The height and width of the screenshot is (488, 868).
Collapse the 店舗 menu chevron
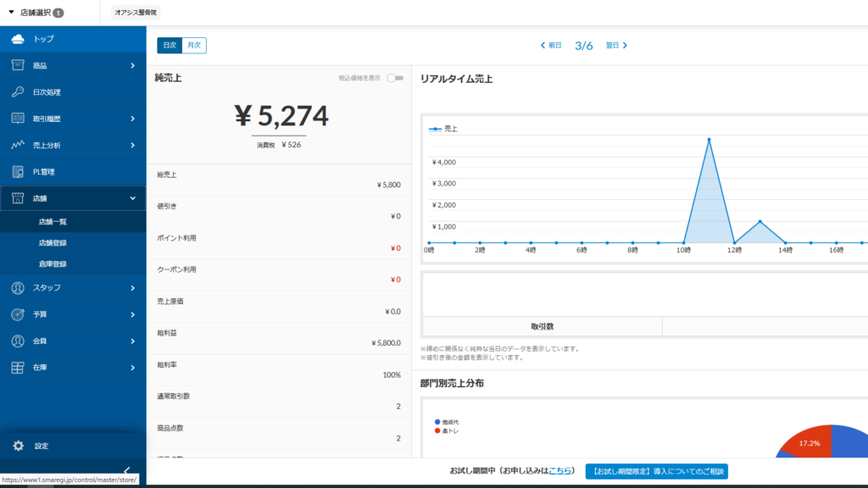pyautogui.click(x=132, y=198)
